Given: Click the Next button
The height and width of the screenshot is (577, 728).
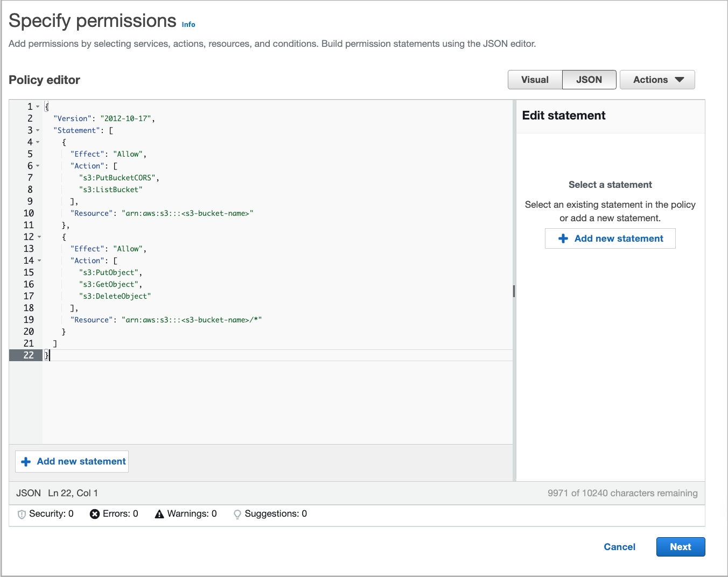Looking at the screenshot, I should click(x=680, y=546).
